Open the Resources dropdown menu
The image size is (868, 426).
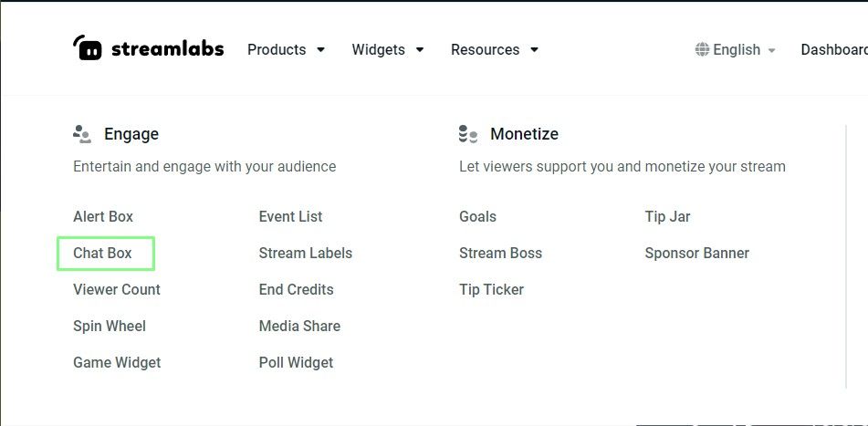(495, 50)
